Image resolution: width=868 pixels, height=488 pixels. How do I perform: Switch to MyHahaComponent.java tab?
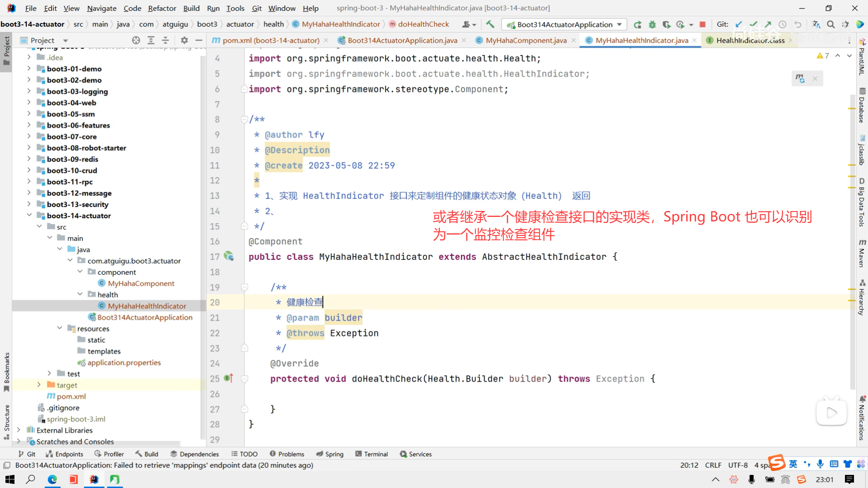tap(526, 40)
